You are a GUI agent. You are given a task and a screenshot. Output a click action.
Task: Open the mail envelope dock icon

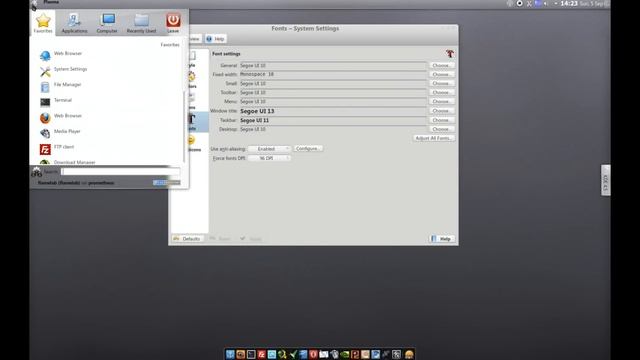(x=324, y=354)
